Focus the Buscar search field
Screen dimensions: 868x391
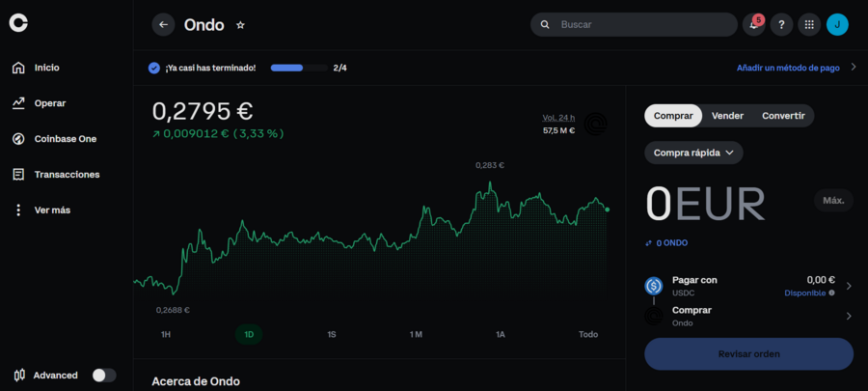634,25
